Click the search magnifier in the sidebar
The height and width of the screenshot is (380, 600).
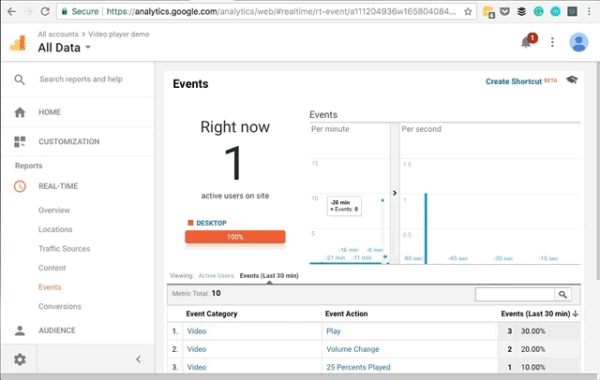20,80
